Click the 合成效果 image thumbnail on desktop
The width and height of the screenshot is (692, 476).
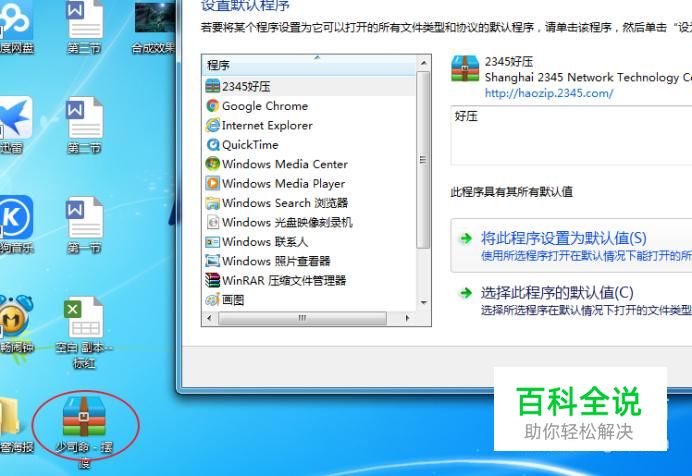[155, 18]
